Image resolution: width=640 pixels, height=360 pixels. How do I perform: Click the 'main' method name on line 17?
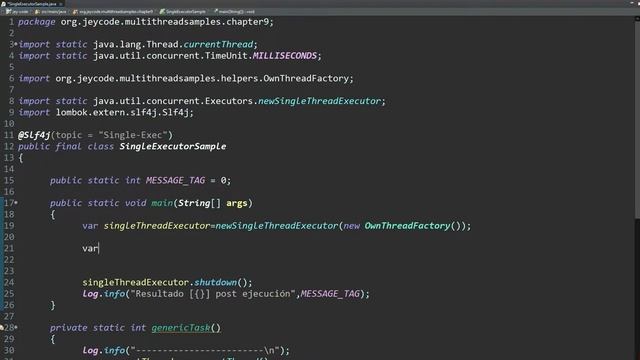tap(162, 203)
